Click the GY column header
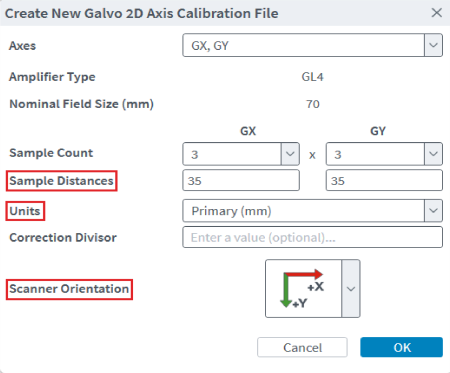 [x=378, y=131]
